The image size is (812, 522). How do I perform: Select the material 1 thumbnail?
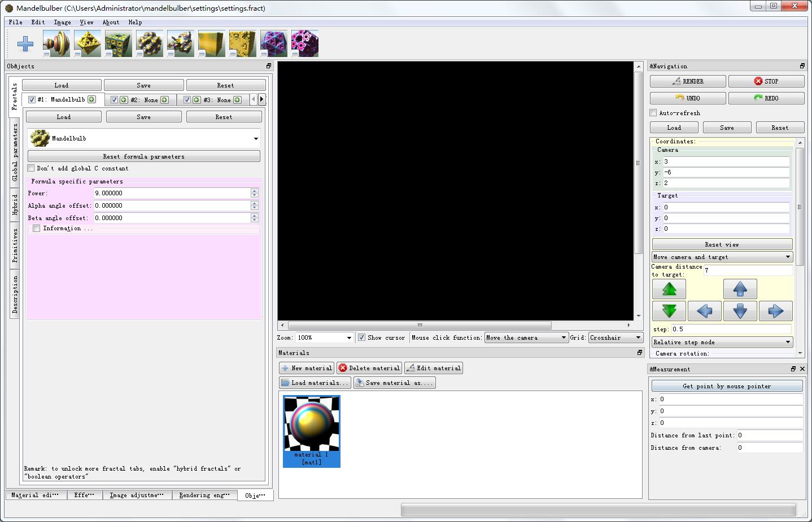point(312,431)
